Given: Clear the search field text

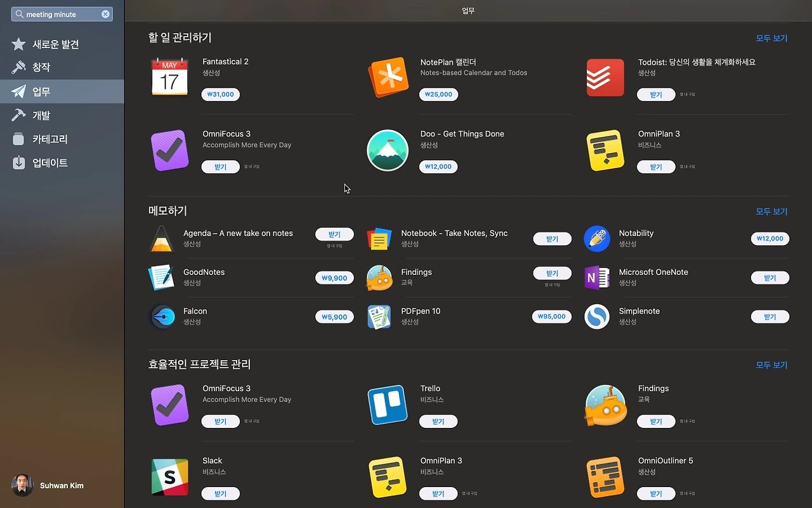Looking at the screenshot, I should 105,14.
